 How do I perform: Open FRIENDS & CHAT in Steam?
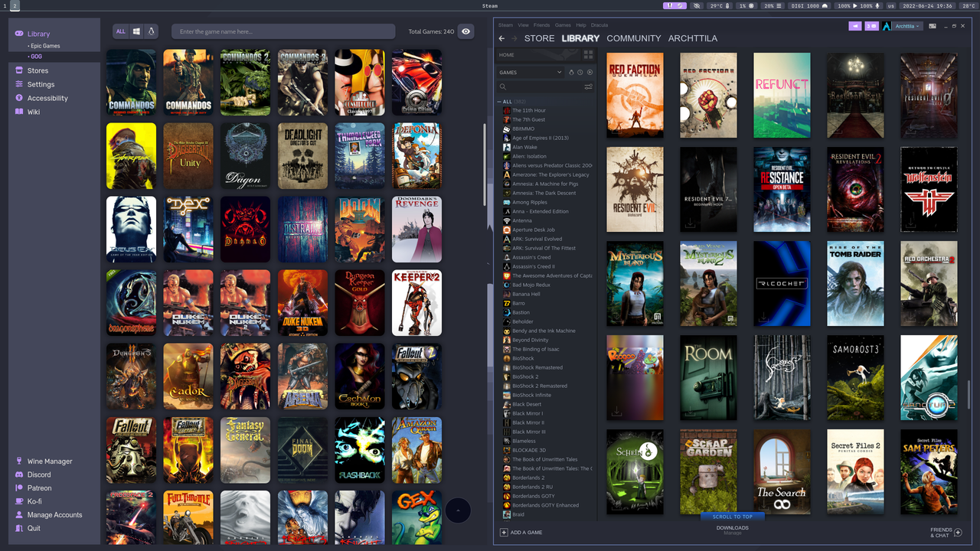[946, 532]
